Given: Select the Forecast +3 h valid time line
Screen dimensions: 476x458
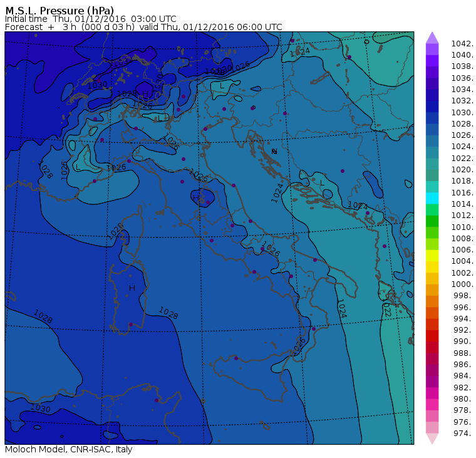Looking at the screenshot, I should [143, 27].
